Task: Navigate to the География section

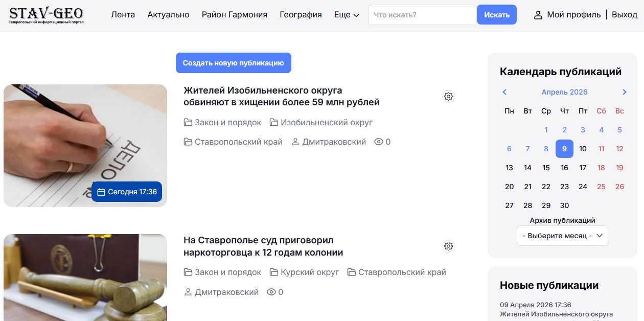Action: (x=301, y=15)
